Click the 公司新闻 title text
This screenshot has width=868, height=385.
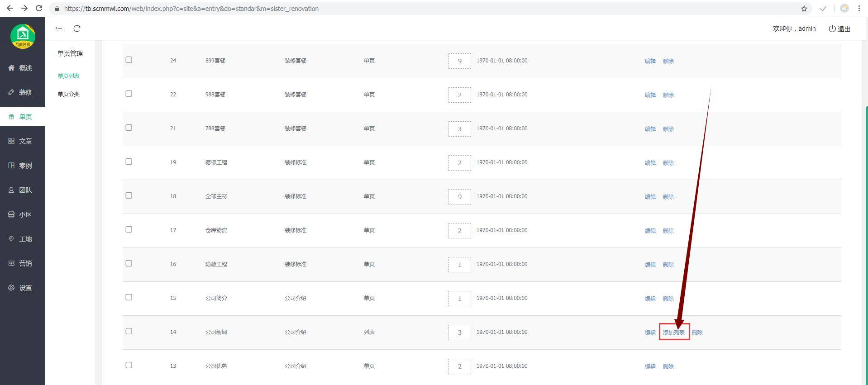[x=216, y=332]
